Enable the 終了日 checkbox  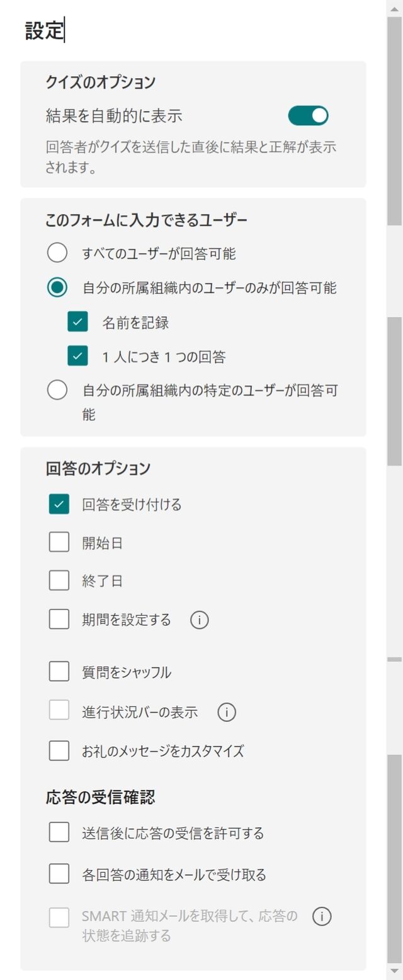[59, 580]
